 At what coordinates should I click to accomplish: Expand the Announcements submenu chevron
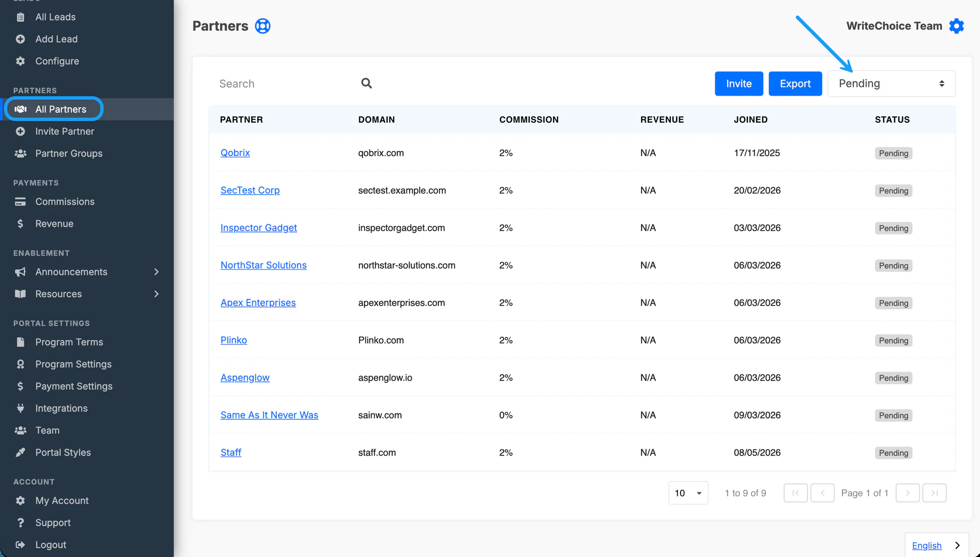pyautogui.click(x=156, y=272)
